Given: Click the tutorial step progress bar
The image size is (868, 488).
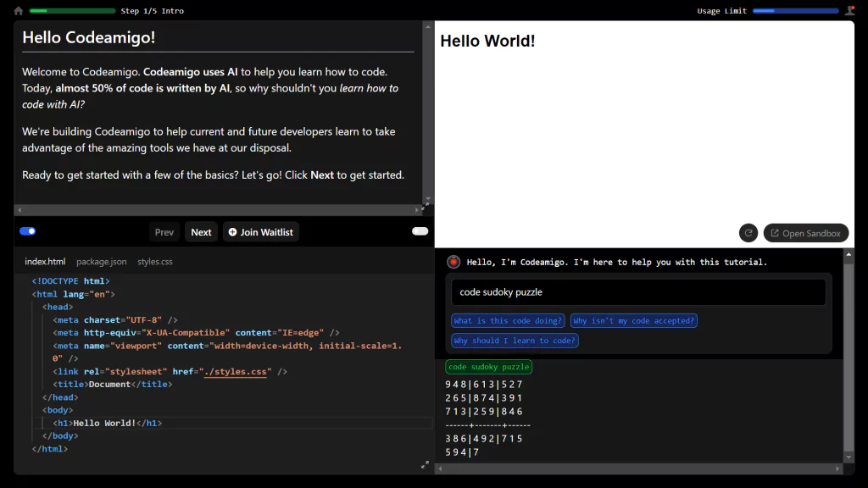Looking at the screenshot, I should tap(72, 10).
